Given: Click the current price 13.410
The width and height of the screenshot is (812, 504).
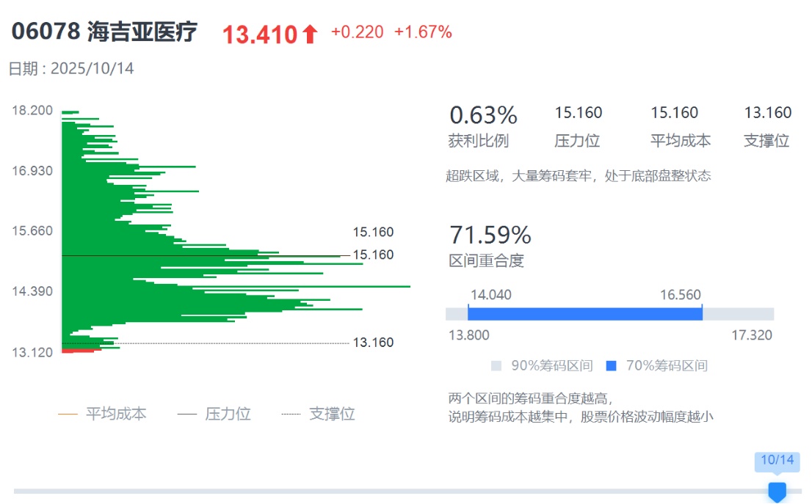Looking at the screenshot, I should (260, 34).
